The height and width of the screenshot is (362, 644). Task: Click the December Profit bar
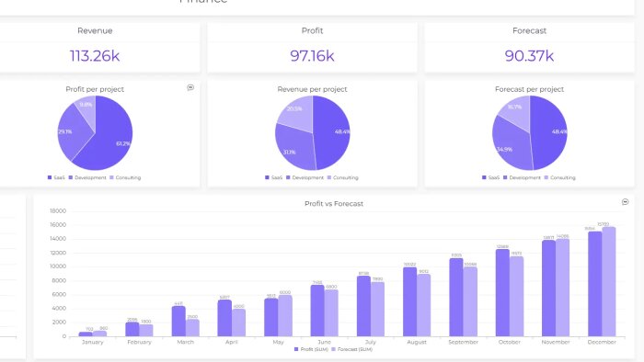tap(594, 284)
